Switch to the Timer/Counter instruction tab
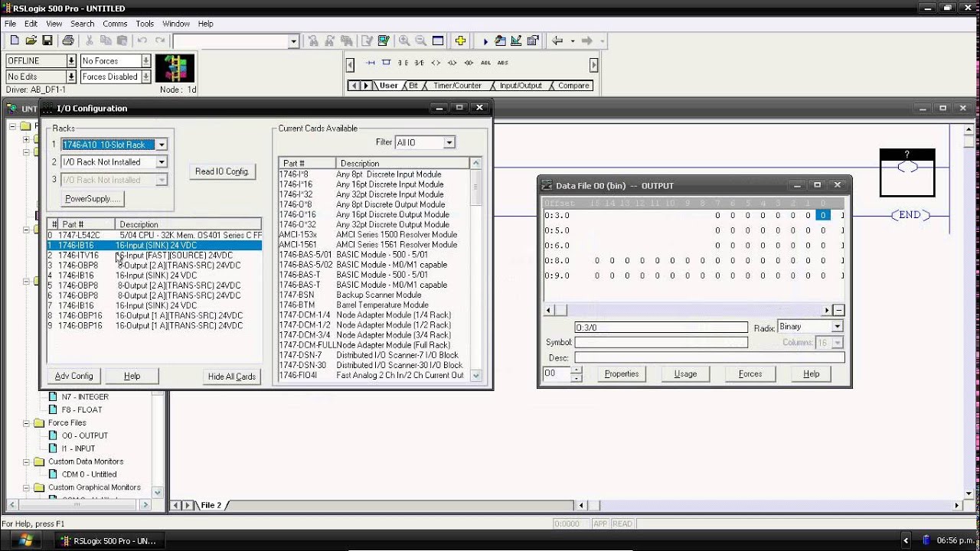 pos(457,86)
